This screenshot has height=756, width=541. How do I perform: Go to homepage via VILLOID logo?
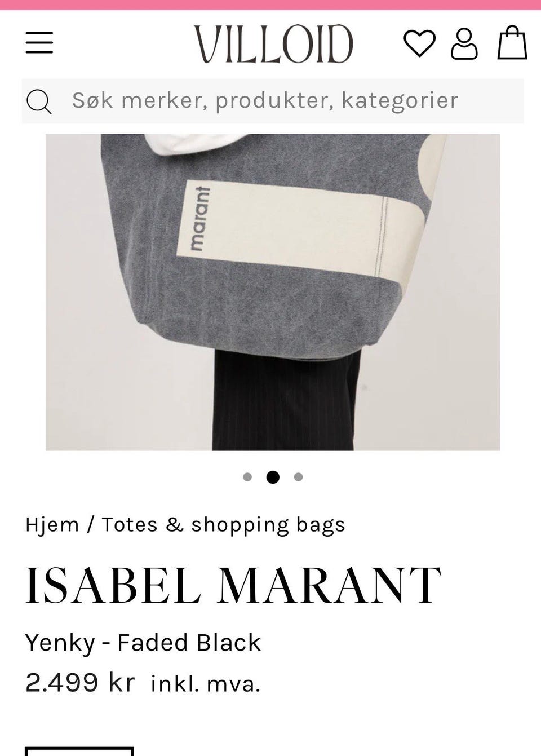pyautogui.click(x=273, y=44)
